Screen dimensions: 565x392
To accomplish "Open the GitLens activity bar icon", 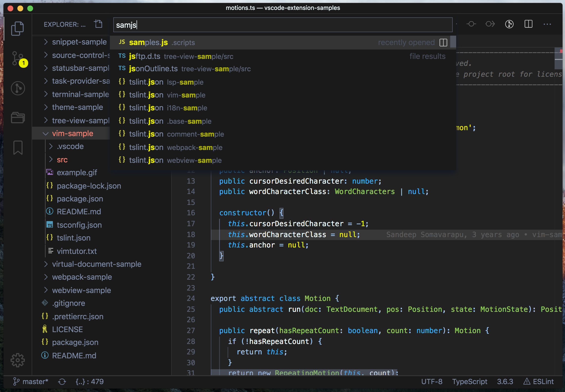I will [x=18, y=88].
